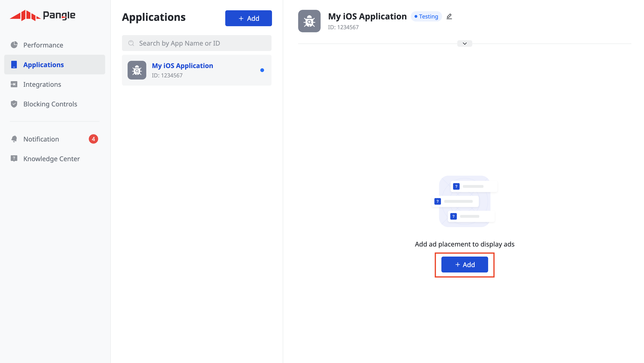Open the Performance menu item
Screen dimensions: 644x363
pos(43,45)
